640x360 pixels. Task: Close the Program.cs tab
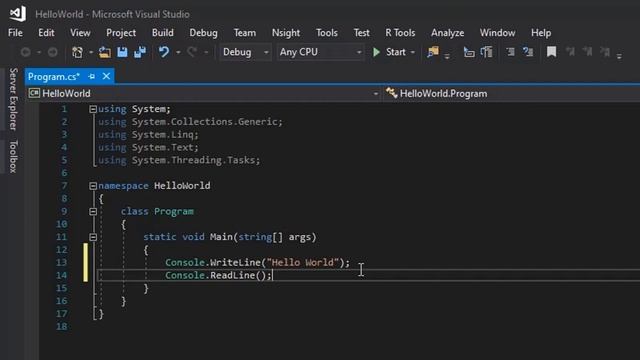click(106, 76)
